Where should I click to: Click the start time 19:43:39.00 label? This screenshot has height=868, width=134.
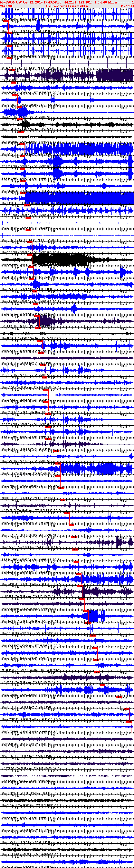[x=7, y=6]
